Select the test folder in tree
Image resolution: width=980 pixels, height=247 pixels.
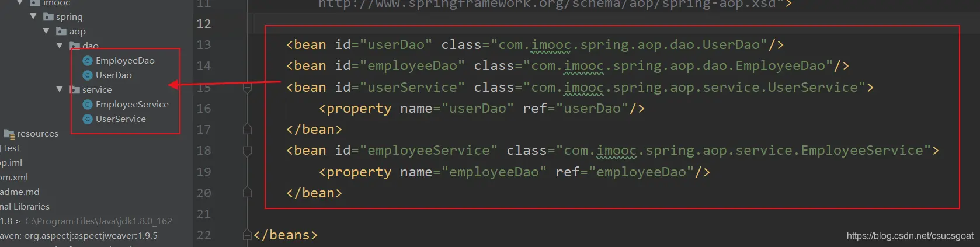tap(12, 148)
